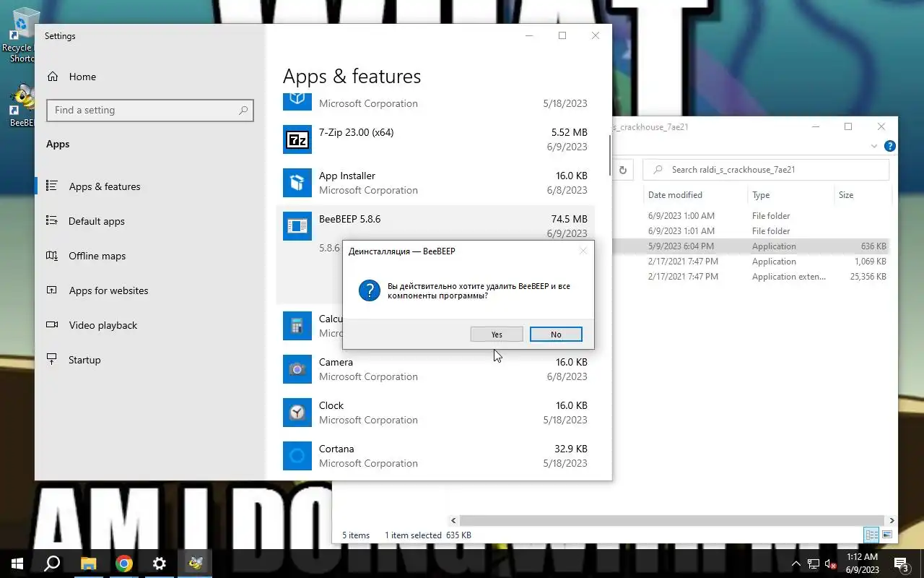Open the clock showing 1:12 AM
The height and width of the screenshot is (578, 924).
(862, 564)
